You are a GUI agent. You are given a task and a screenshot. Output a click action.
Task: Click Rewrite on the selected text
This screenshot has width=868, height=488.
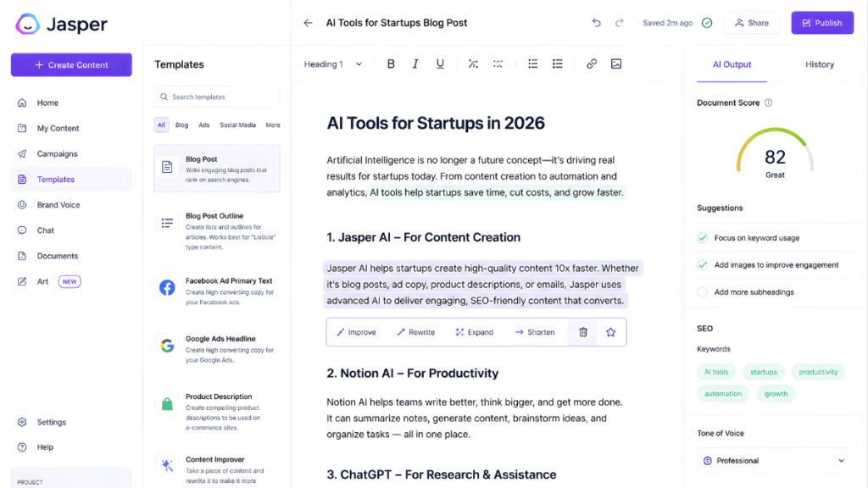pos(415,332)
